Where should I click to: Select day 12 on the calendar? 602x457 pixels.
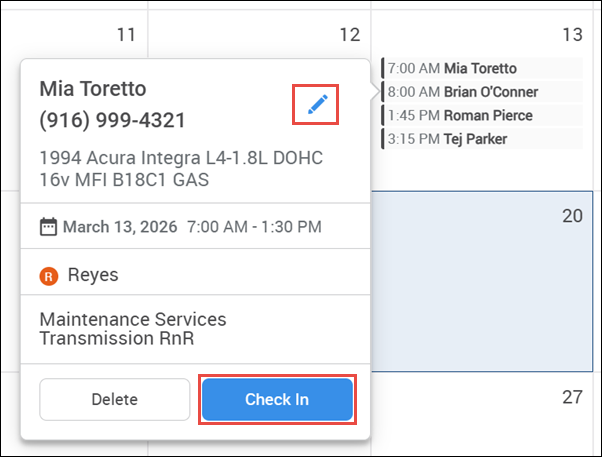pyautogui.click(x=348, y=35)
